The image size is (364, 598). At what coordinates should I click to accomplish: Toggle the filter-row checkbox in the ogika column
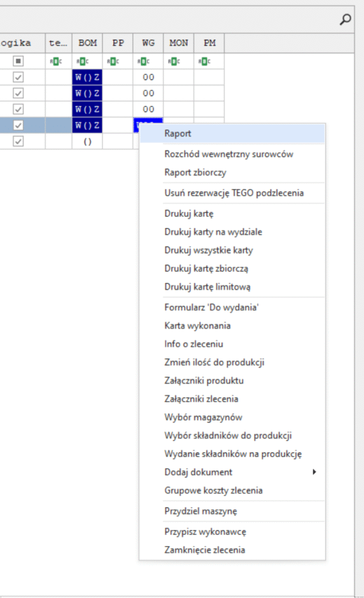[18, 61]
